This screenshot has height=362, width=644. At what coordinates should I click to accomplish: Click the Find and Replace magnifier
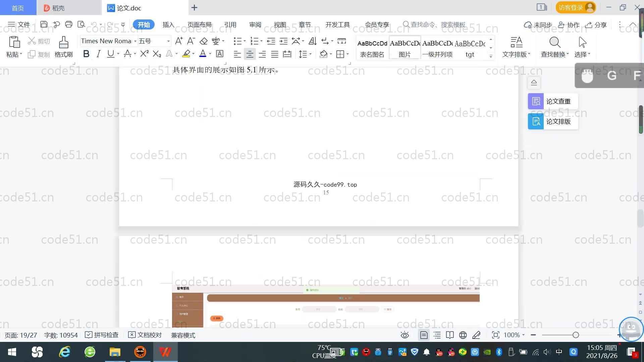coord(555,42)
